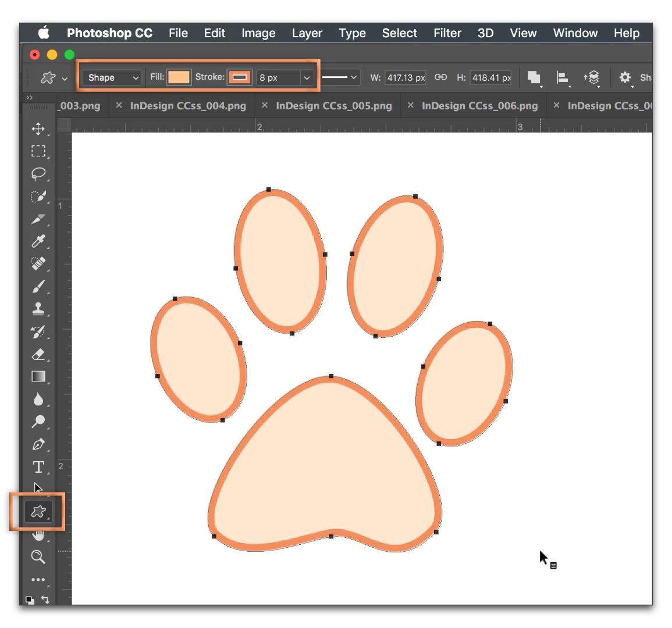Open stroke width dropdown arrow

[307, 77]
